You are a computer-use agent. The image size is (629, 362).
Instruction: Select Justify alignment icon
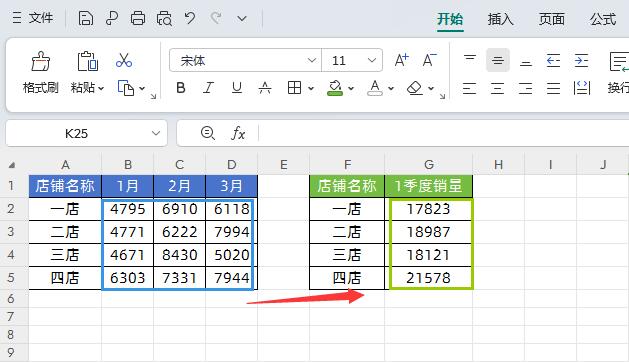tap(553, 88)
